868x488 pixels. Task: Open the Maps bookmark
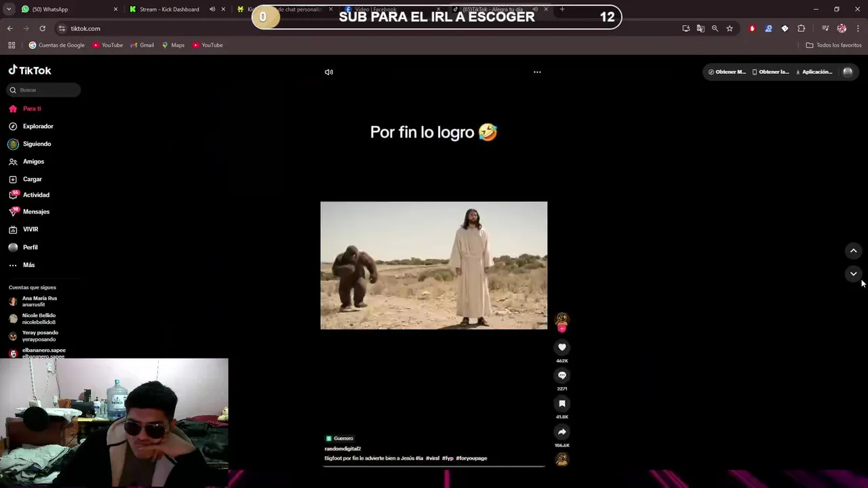point(173,45)
